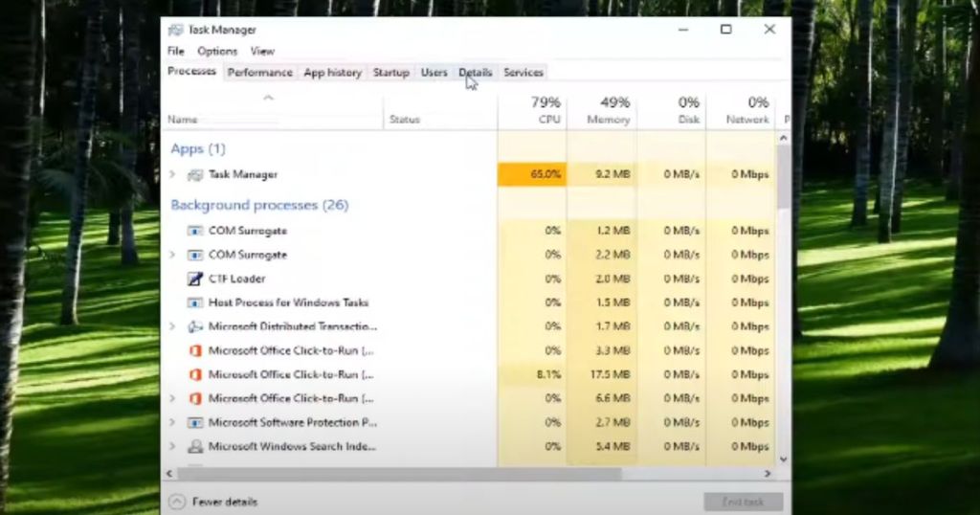Click the 8.1% CPU cell
This screenshot has height=515, width=980.
click(532, 374)
